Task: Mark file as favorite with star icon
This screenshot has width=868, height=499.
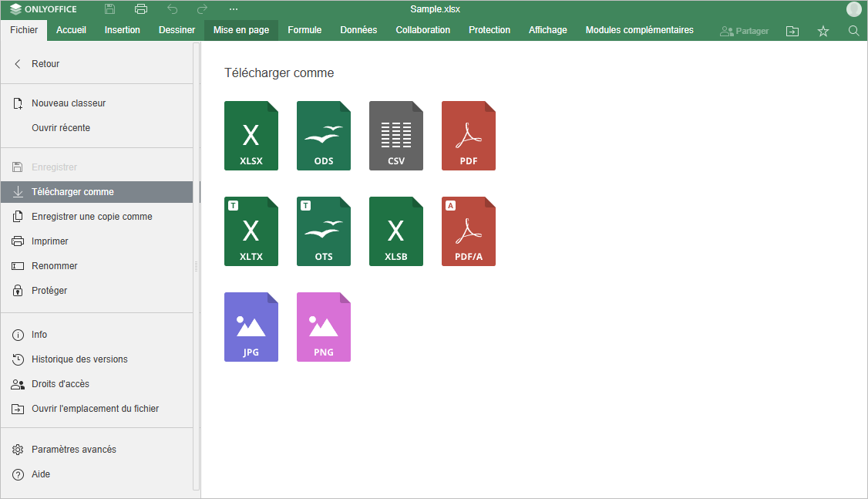Action: (823, 31)
